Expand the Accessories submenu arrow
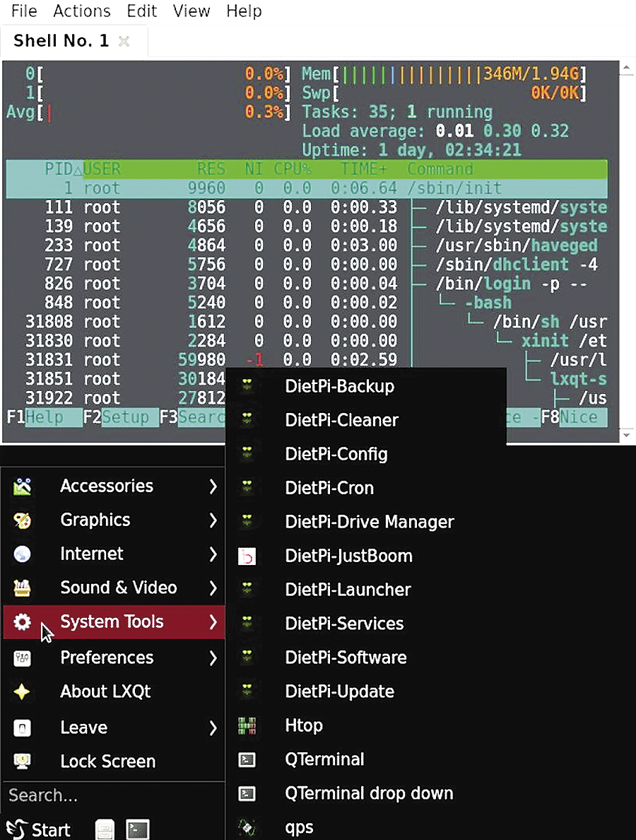This screenshot has height=840, width=636. coord(213,486)
